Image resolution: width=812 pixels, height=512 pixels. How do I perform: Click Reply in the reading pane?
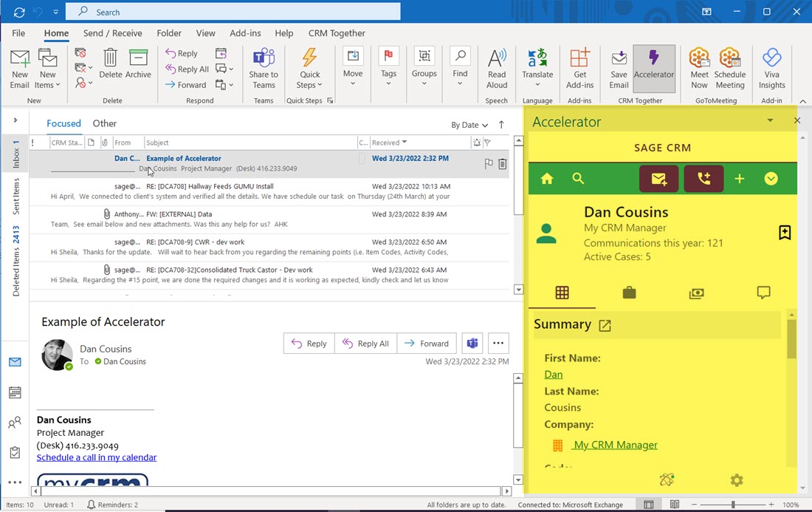point(309,343)
